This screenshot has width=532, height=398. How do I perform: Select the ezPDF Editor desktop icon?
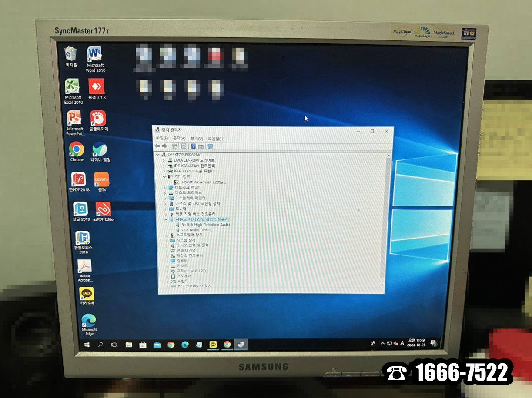pyautogui.click(x=104, y=212)
